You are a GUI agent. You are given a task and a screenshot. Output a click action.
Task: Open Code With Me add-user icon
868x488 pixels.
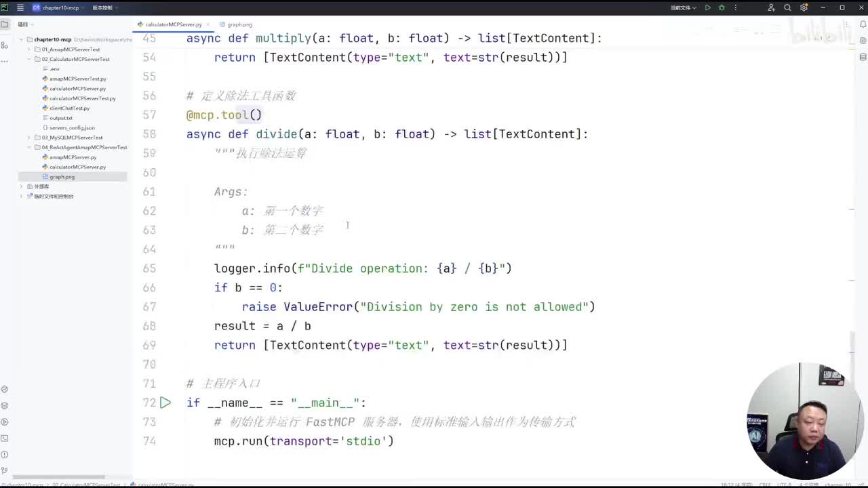pyautogui.click(x=771, y=7)
